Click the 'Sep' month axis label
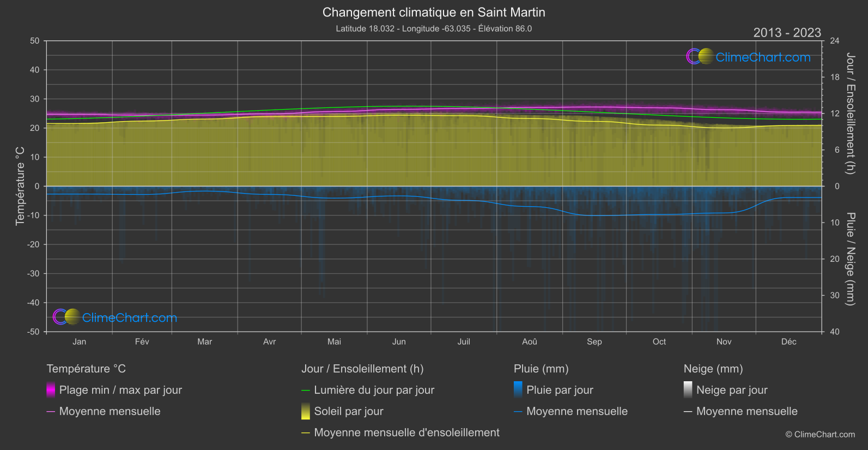The height and width of the screenshot is (450, 868). click(594, 341)
